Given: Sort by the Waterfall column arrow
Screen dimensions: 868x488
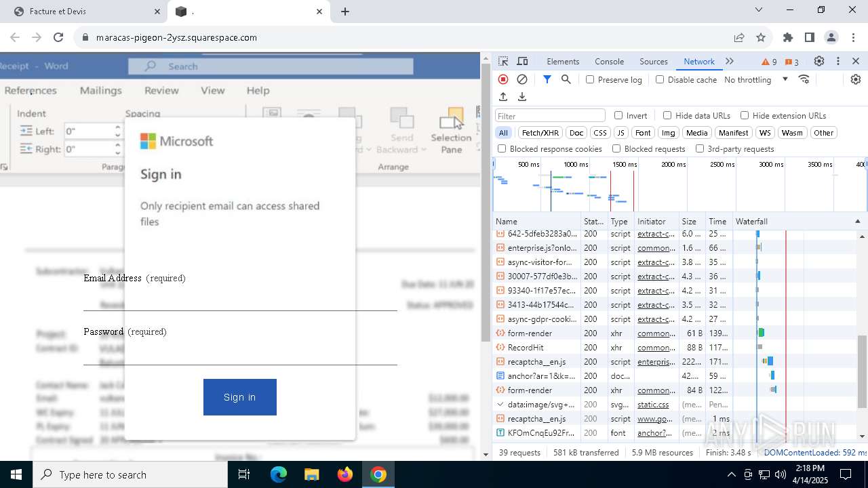Looking at the screenshot, I should [x=857, y=222].
